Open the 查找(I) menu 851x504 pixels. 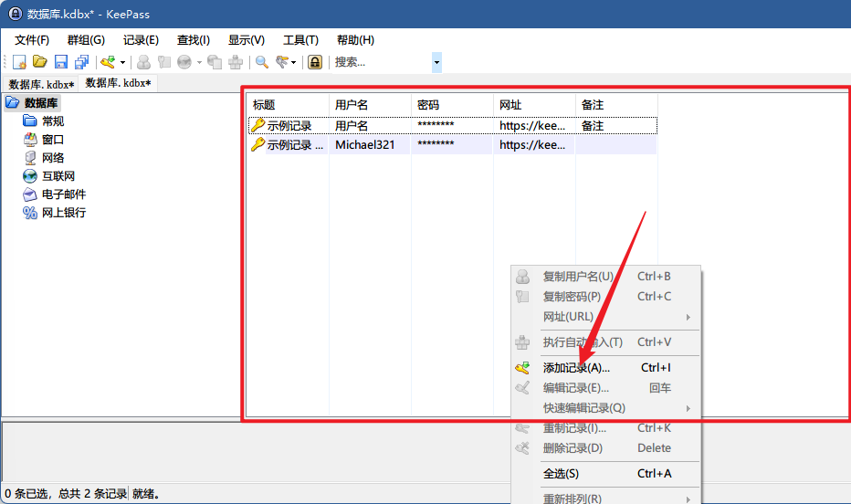point(194,40)
